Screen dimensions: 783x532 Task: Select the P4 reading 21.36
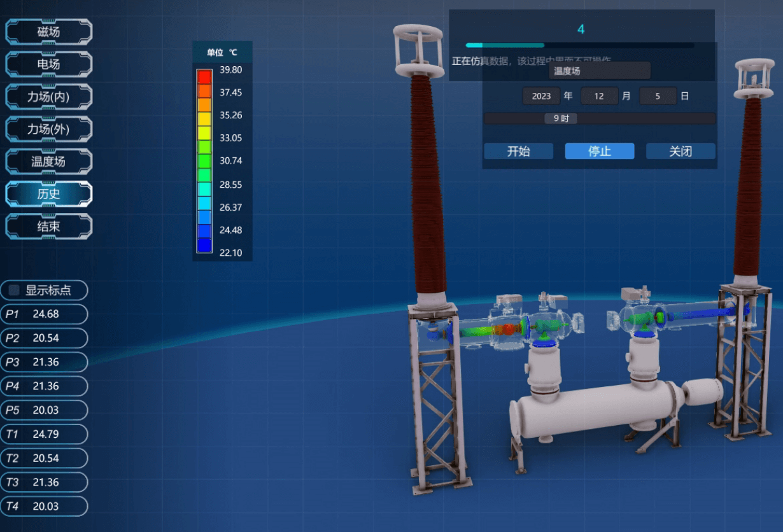(x=44, y=386)
